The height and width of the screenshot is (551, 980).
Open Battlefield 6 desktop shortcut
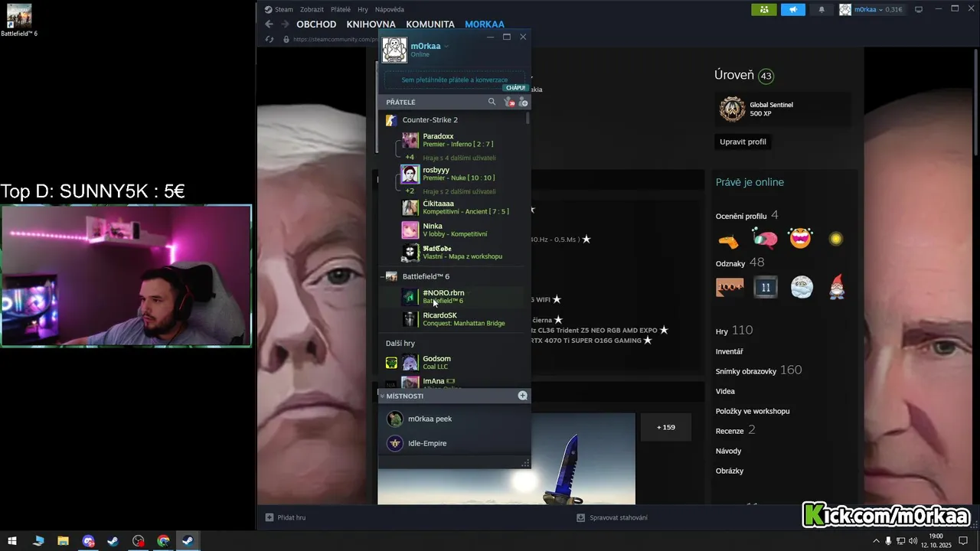click(18, 20)
